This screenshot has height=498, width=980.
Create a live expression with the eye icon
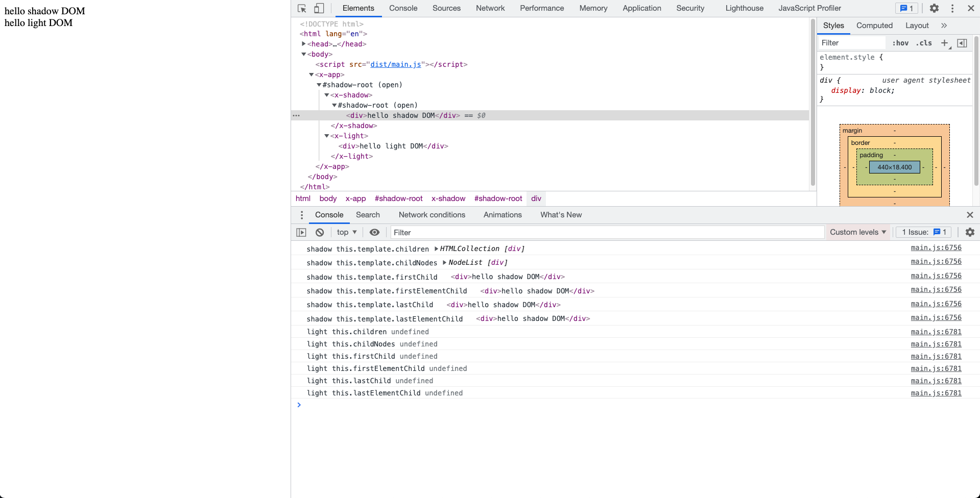click(x=374, y=232)
